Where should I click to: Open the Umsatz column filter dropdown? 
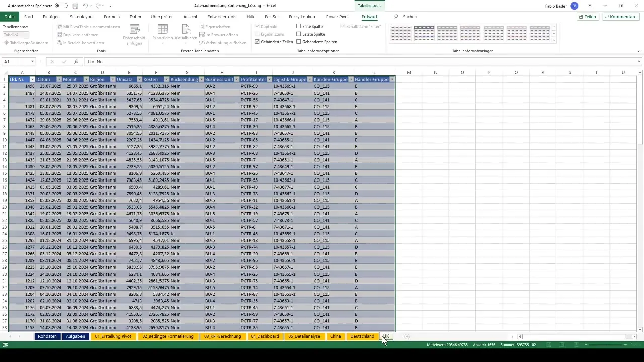139,79
